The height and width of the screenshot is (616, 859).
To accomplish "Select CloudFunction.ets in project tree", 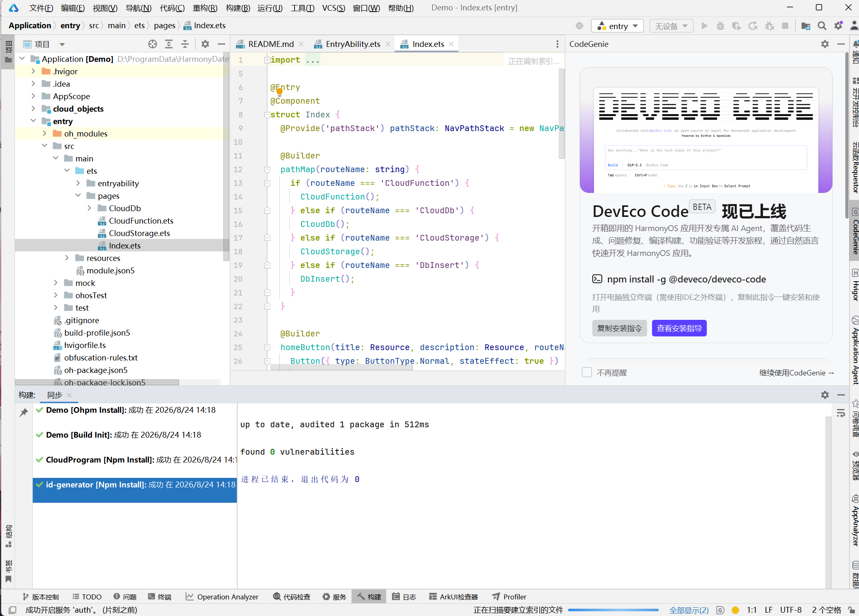I will point(141,221).
